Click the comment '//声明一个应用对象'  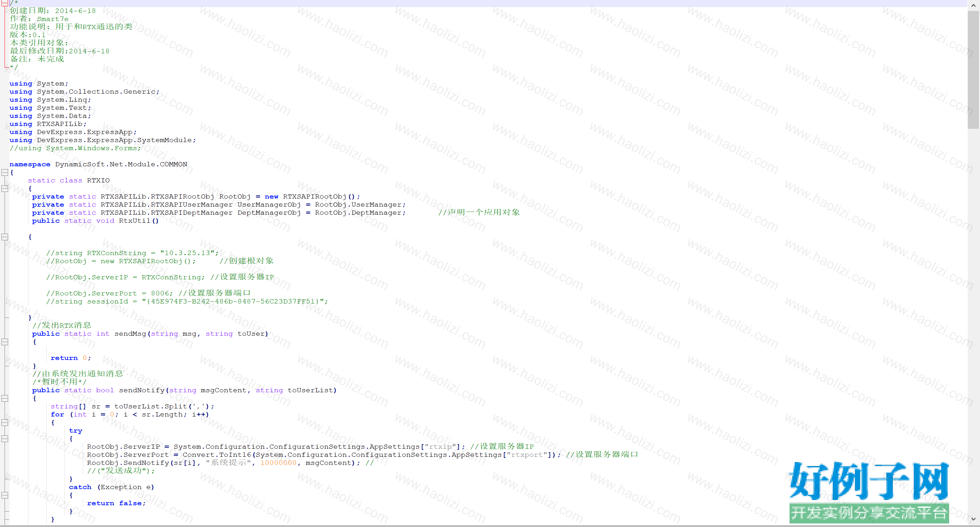point(479,212)
